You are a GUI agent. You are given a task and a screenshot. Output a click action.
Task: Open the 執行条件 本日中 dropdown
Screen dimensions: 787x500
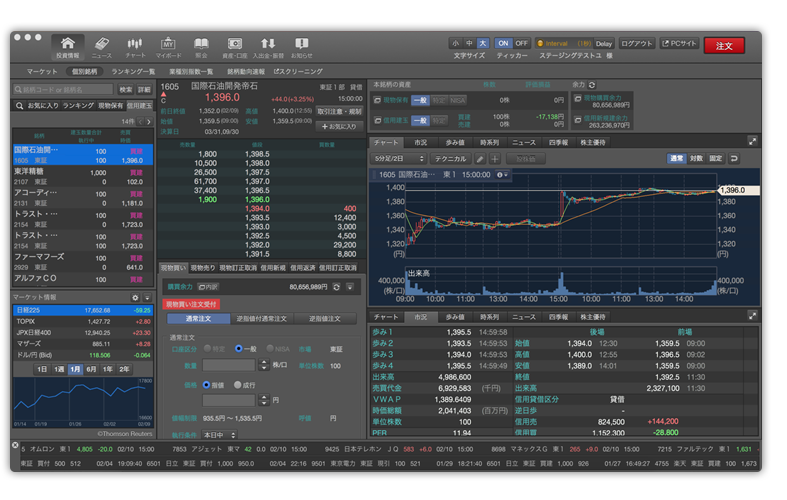[x=213, y=435]
